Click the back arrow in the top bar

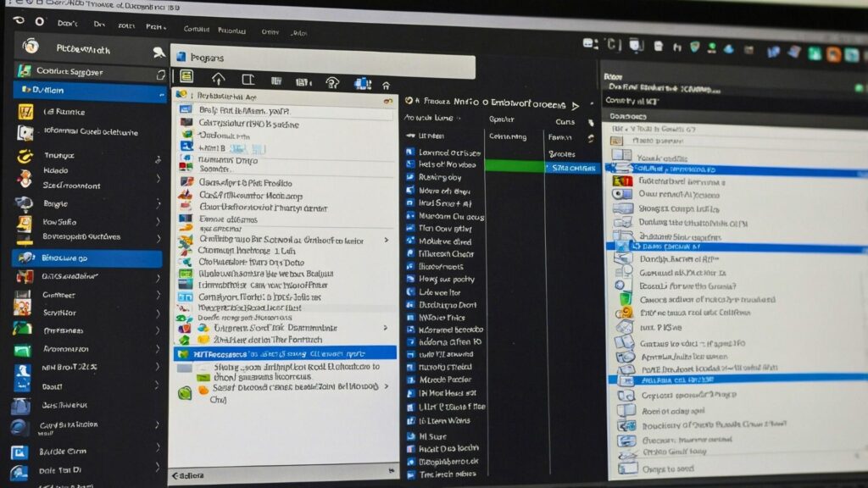click(19, 20)
